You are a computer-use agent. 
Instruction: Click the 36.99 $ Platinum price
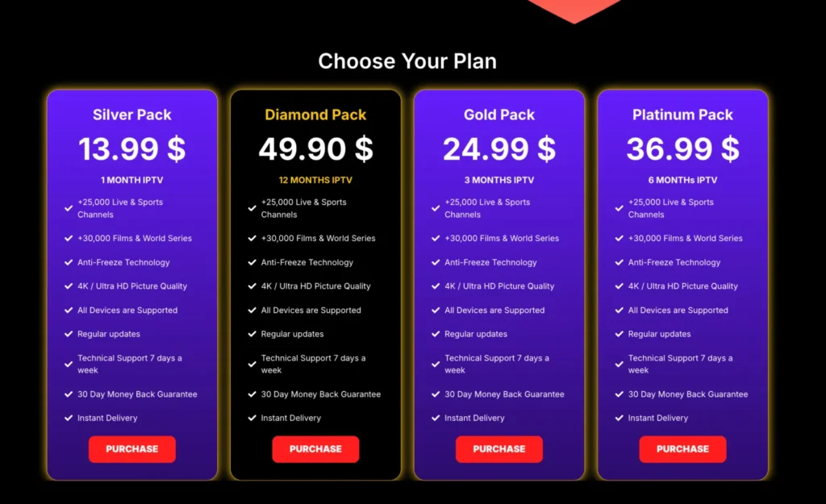[682, 148]
